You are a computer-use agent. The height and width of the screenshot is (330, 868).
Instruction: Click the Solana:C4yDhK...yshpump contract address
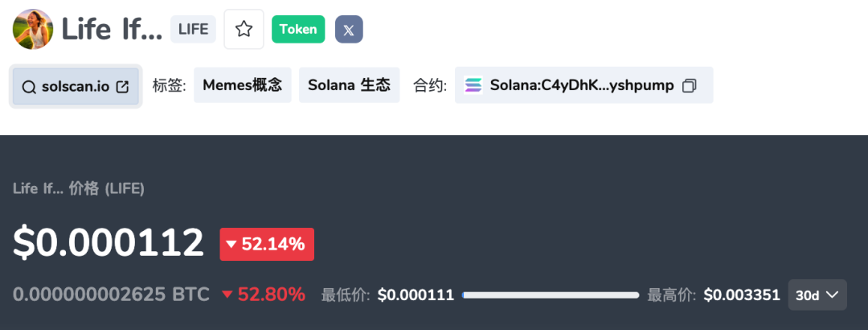[x=582, y=85]
